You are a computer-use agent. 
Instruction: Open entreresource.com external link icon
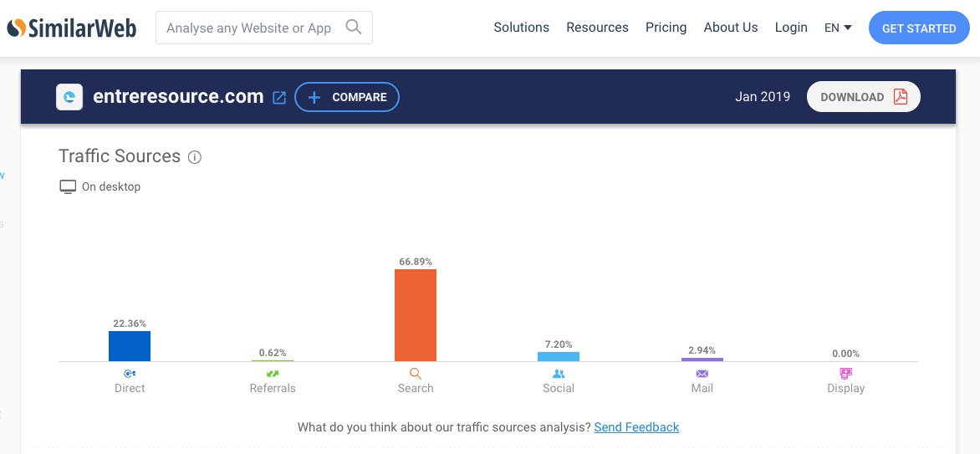pyautogui.click(x=279, y=98)
